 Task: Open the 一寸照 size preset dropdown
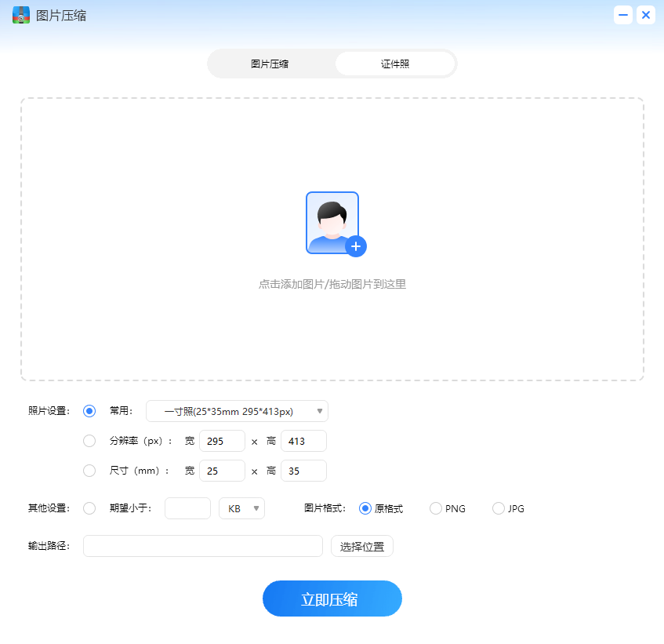click(x=237, y=410)
